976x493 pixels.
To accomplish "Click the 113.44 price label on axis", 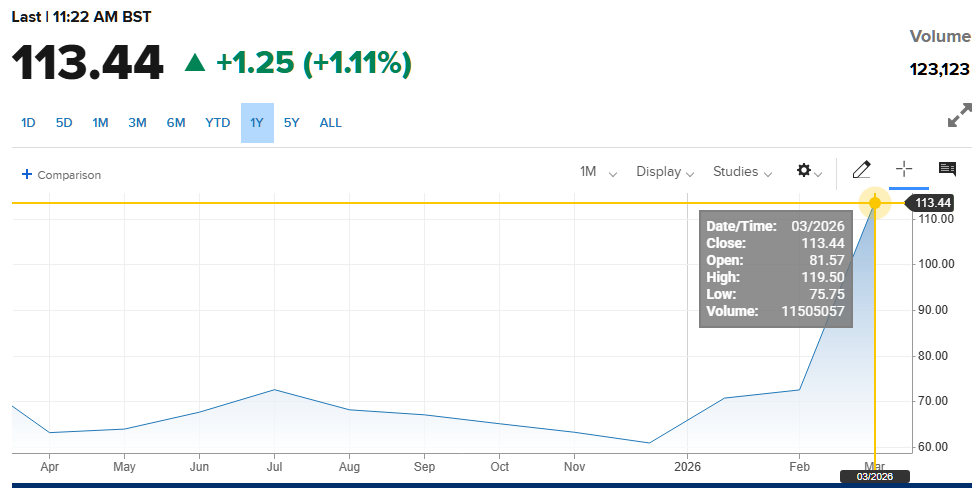I will pos(931,203).
